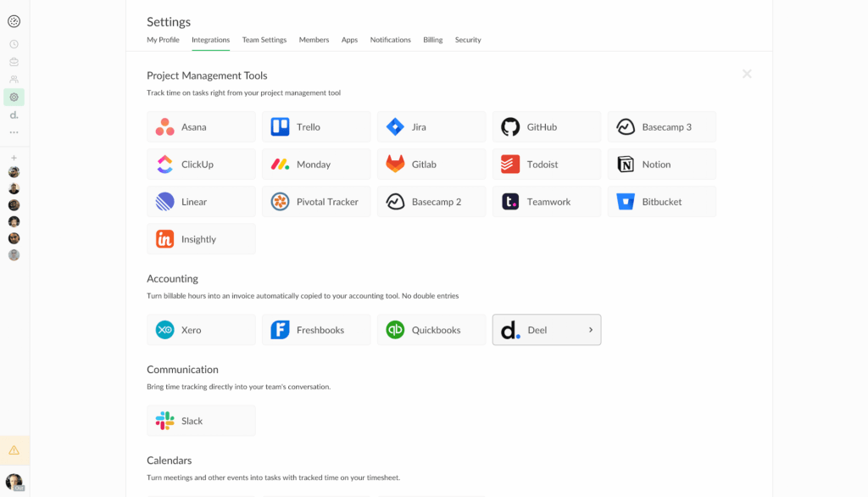This screenshot has width=868, height=497.
Task: Click the plus icon in sidebar
Action: coord(14,158)
